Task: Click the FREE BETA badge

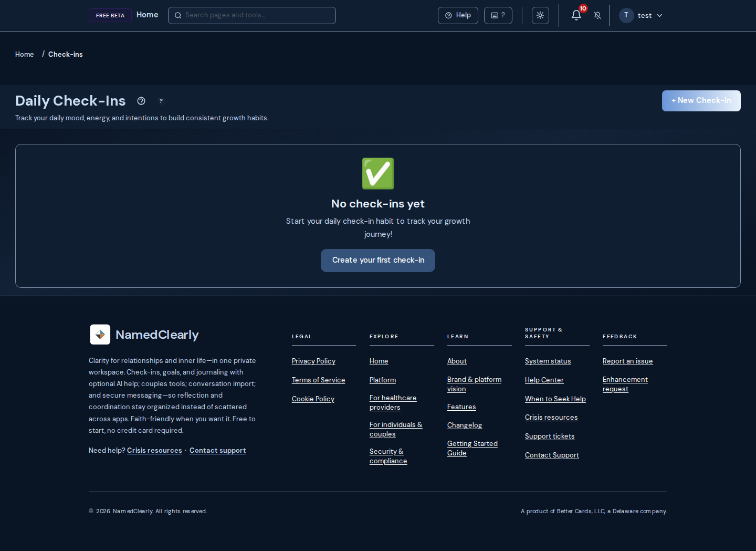Action: click(x=110, y=15)
